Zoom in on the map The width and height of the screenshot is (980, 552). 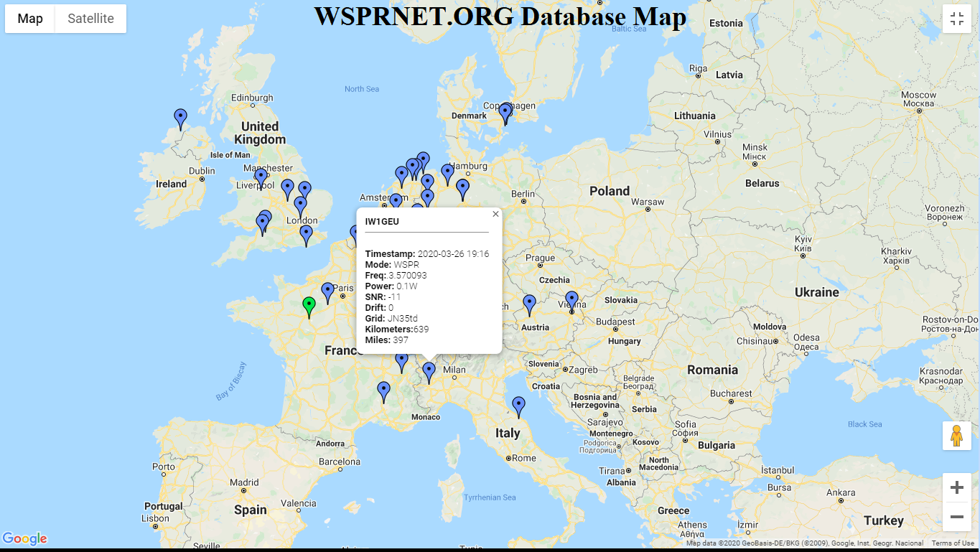pos(957,488)
